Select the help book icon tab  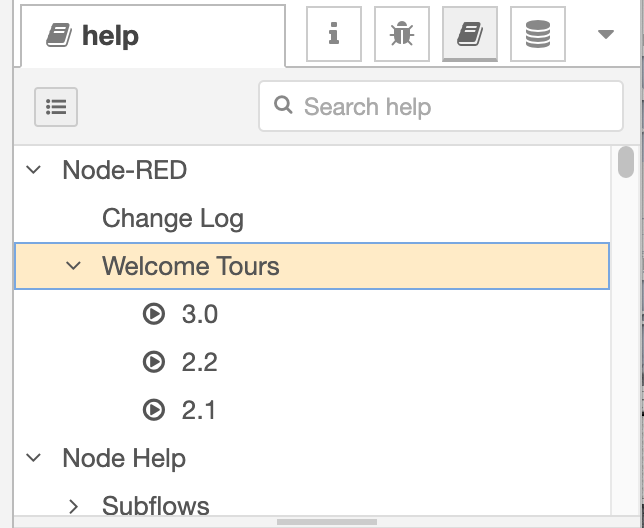coord(470,34)
